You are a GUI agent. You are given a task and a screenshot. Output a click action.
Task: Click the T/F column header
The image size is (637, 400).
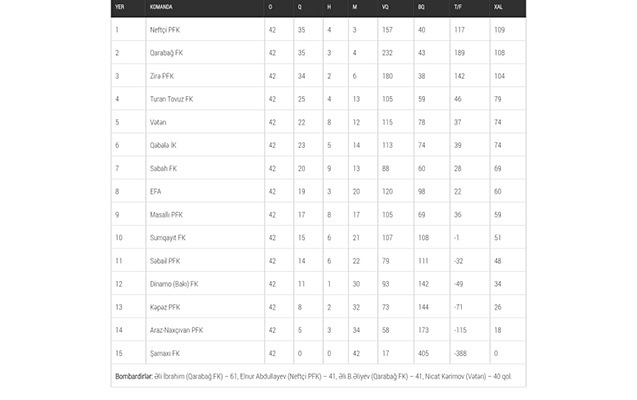(x=458, y=7)
